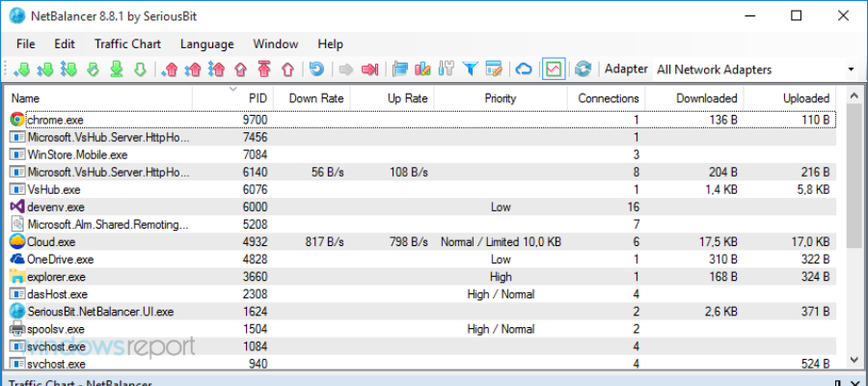Set normal upload priority (red arrow, two dots)
The height and width of the screenshot is (386, 868).
click(x=193, y=69)
